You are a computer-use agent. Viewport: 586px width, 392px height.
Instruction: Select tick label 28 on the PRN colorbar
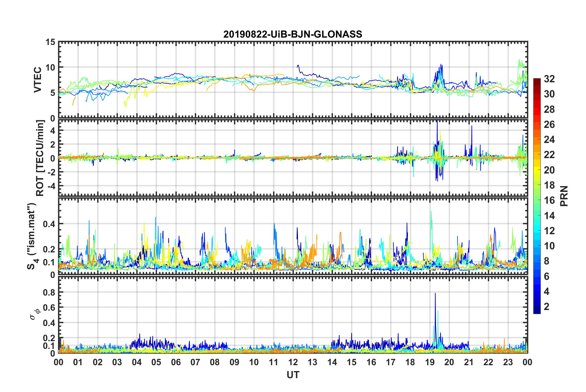549,109
